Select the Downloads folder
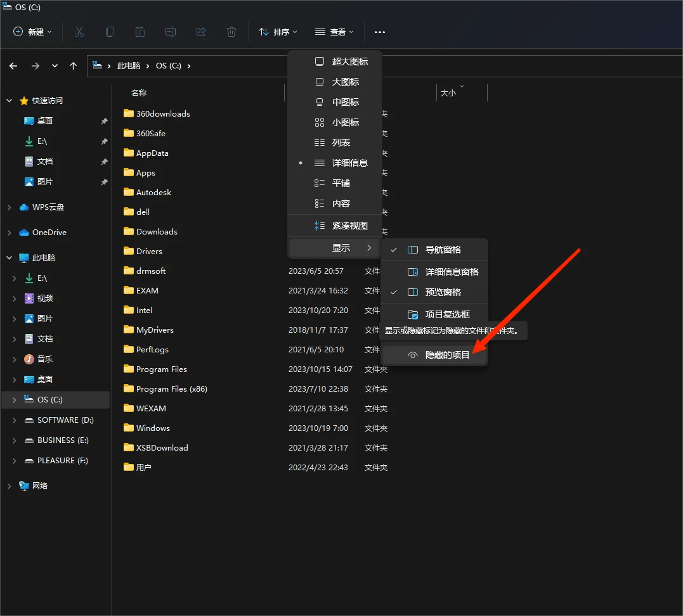This screenshot has width=683, height=616. point(157,231)
